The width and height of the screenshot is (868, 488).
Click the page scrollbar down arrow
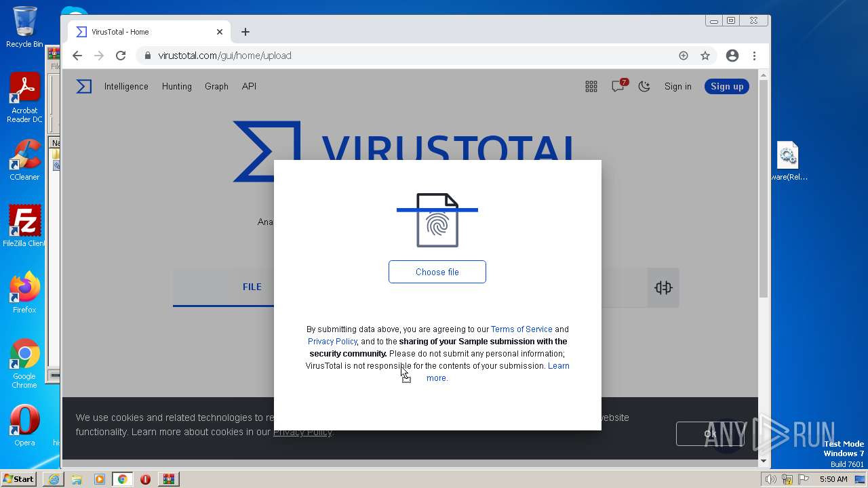pos(764,461)
